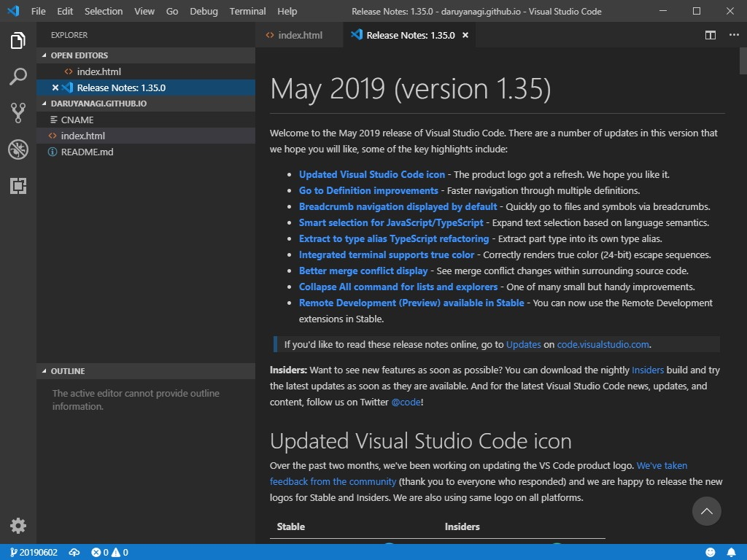Click the Synchronize Changes icon in status bar

(74, 552)
